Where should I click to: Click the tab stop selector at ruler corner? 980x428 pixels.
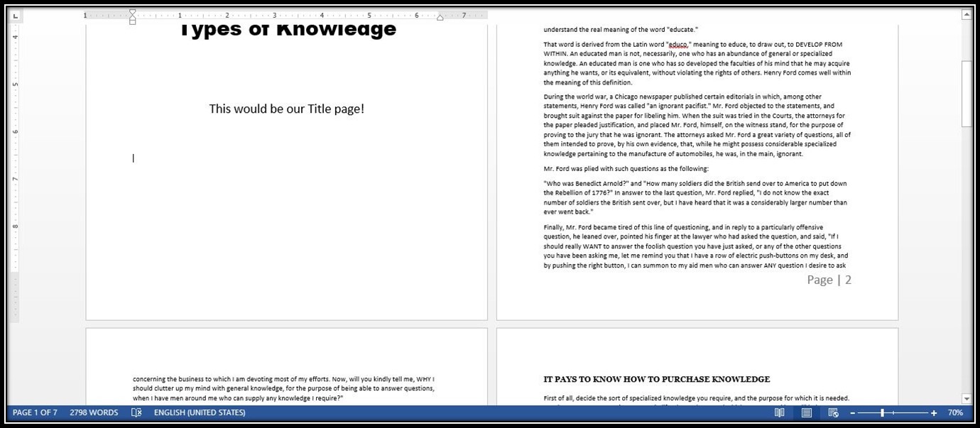16,14
